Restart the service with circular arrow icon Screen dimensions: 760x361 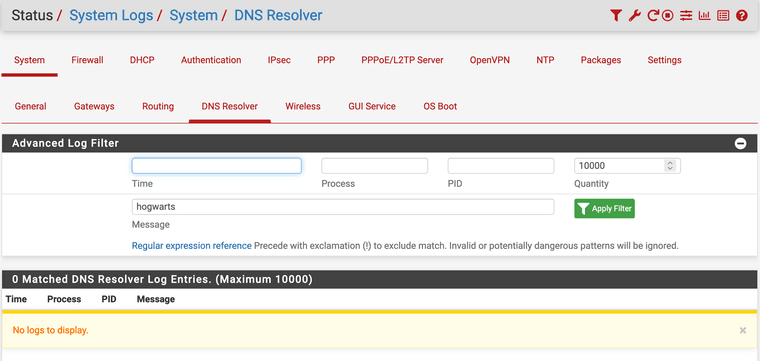(x=653, y=16)
